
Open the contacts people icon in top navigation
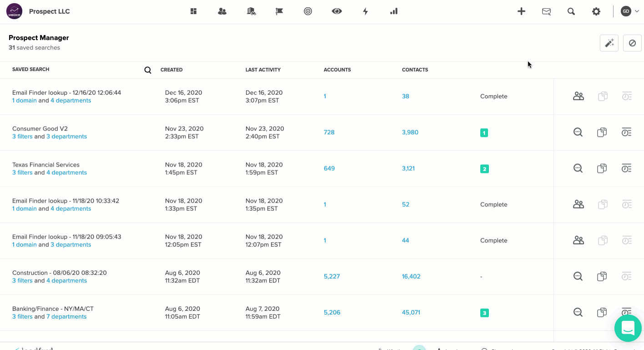[x=222, y=11]
